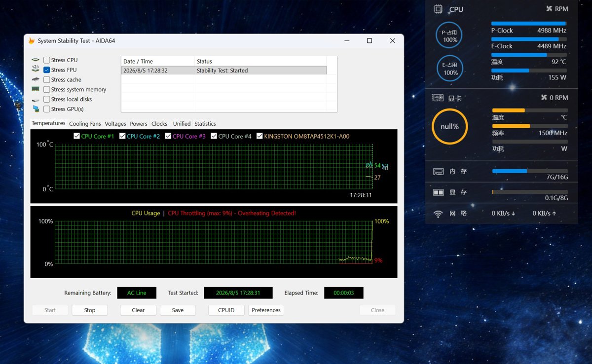Click the monitor icon beside Stress GPU(s)

pyautogui.click(x=36, y=109)
